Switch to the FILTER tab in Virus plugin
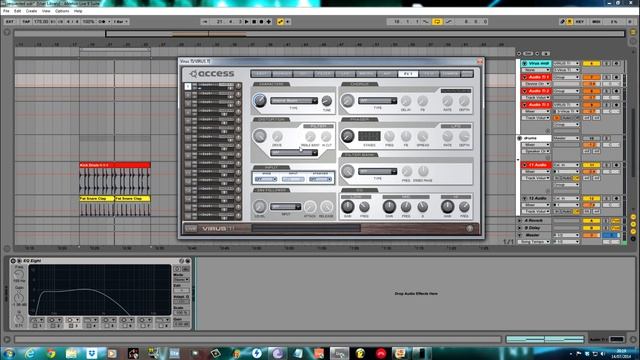Screen dimensions: 640x360 (324, 74)
